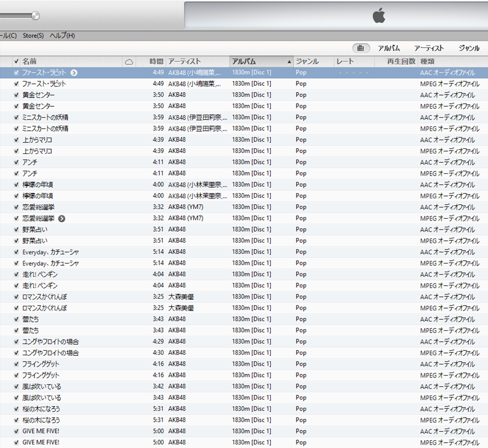488x448 pixels.
Task: Disable the MPEG version of 走れ!ペンギン
Action: (16, 286)
